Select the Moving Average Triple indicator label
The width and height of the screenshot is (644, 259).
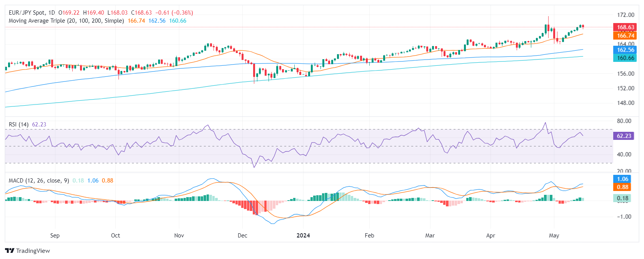66,21
